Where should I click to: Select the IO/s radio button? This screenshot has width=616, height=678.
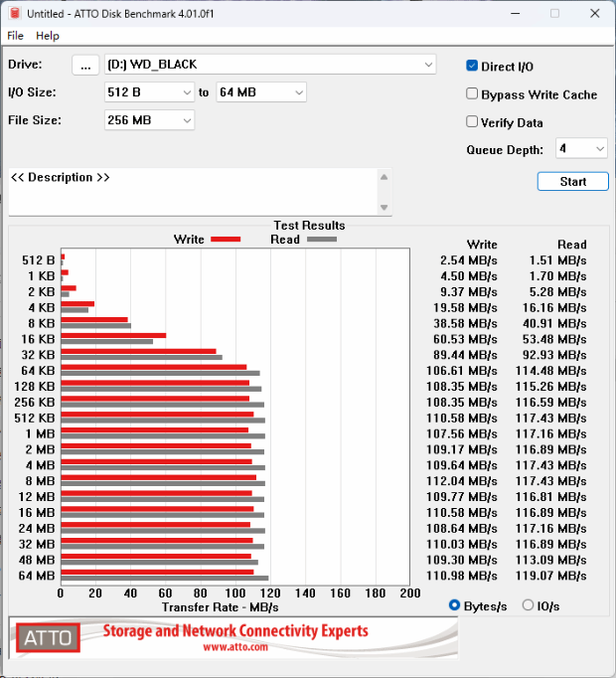pos(528,605)
